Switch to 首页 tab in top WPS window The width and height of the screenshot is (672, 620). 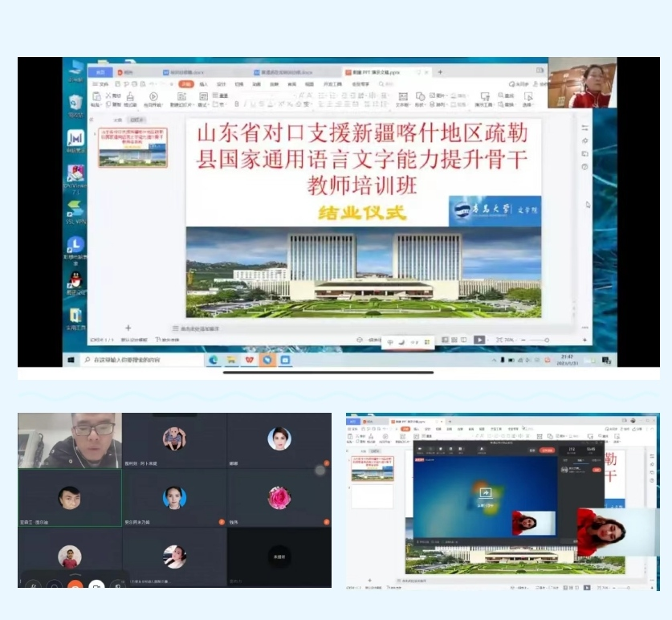point(100,72)
